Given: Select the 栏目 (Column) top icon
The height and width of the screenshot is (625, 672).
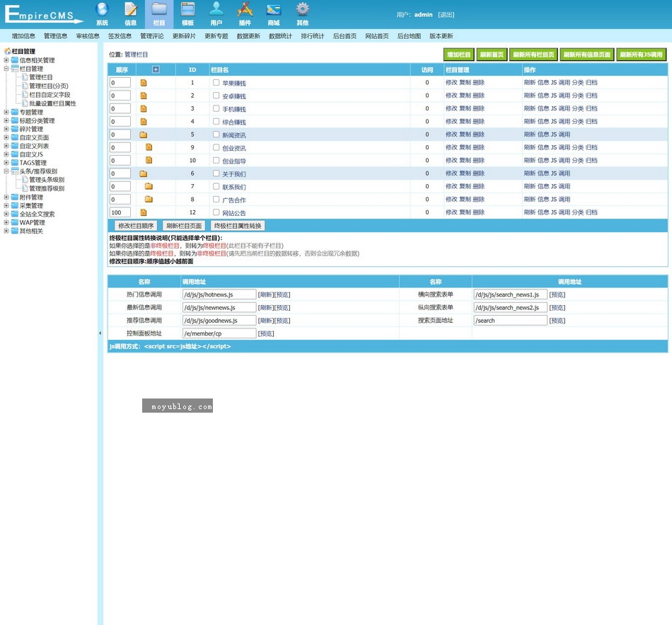Looking at the screenshot, I should tap(159, 13).
